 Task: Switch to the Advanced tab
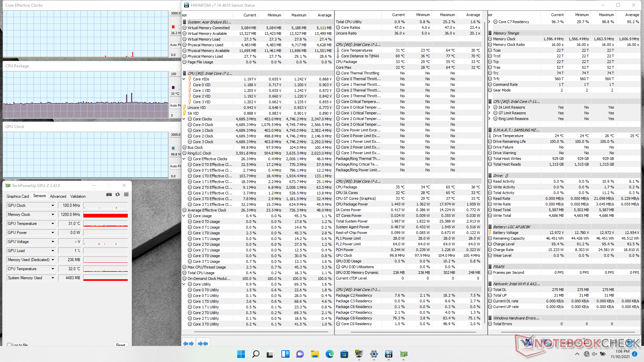[x=58, y=196]
